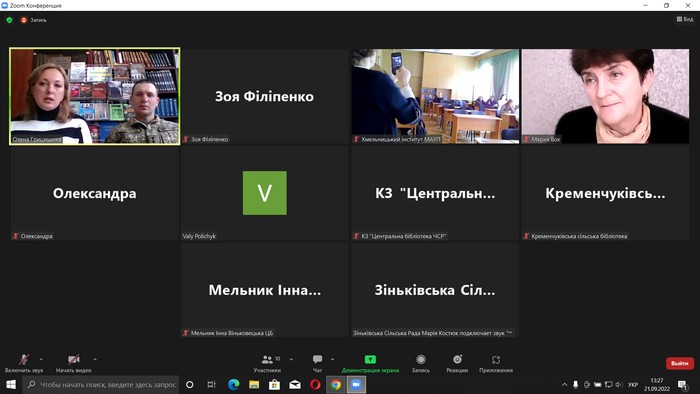The height and width of the screenshot is (394, 700).
Task: Expand video options arrow beside camera
Action: pyautogui.click(x=95, y=359)
